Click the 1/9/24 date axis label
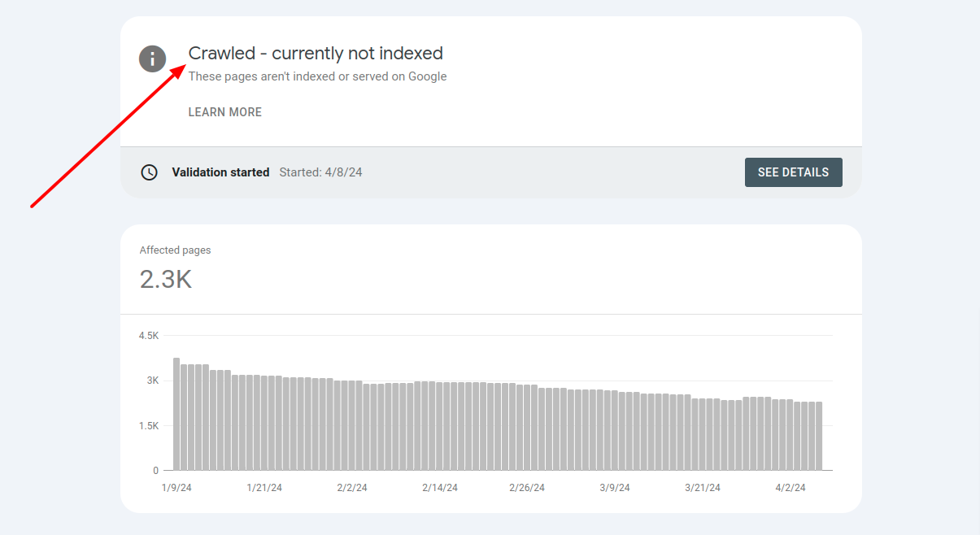 click(x=176, y=488)
